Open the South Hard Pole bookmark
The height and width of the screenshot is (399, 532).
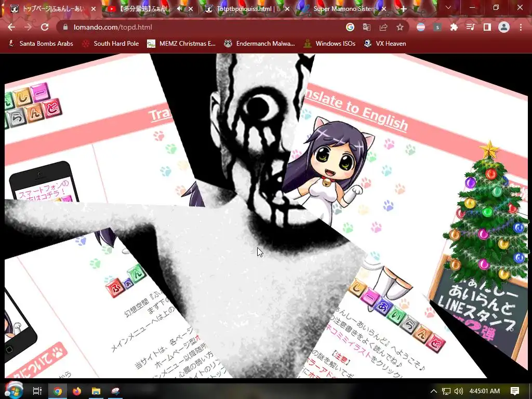[111, 44]
